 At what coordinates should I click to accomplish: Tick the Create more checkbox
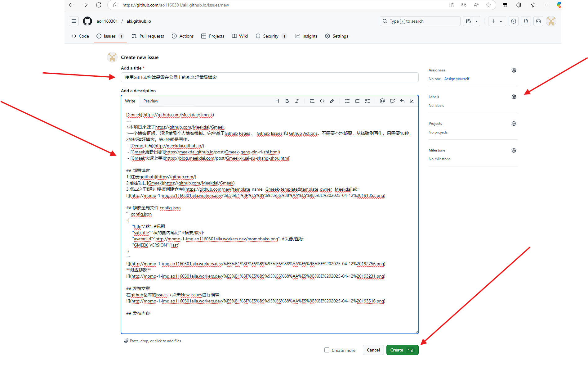[327, 350]
